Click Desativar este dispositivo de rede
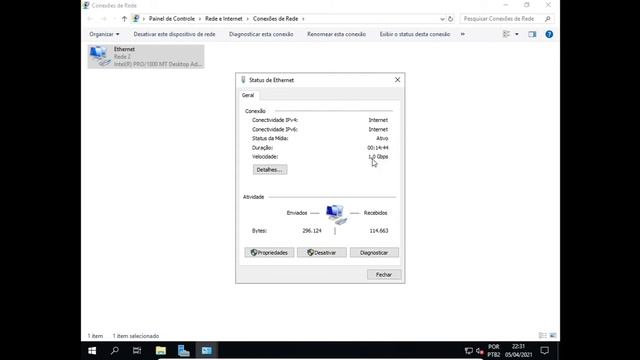The image size is (640, 360). [x=174, y=34]
